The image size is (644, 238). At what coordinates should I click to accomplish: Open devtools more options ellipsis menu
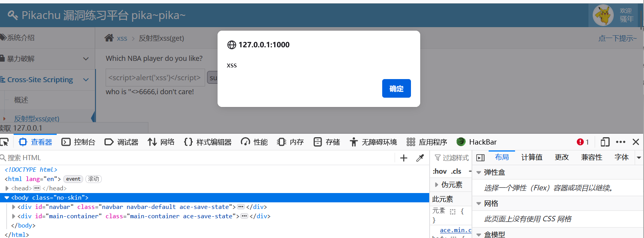[621, 142]
